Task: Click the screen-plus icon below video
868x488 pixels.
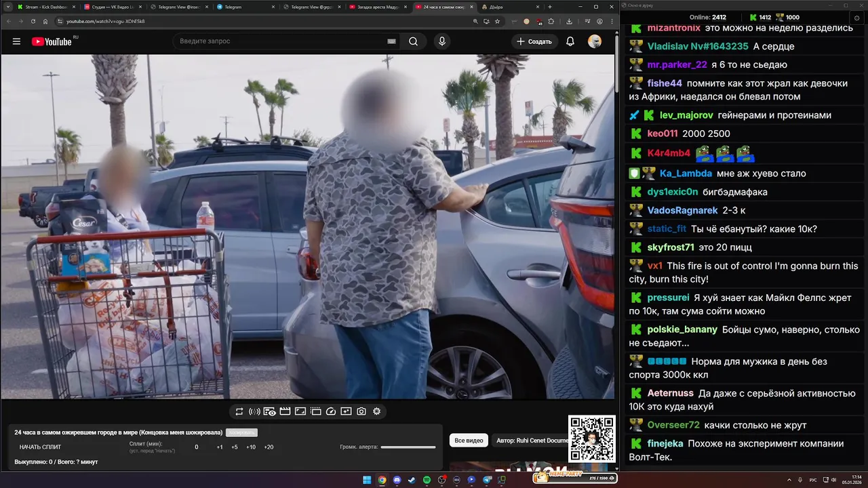Action: click(346, 411)
